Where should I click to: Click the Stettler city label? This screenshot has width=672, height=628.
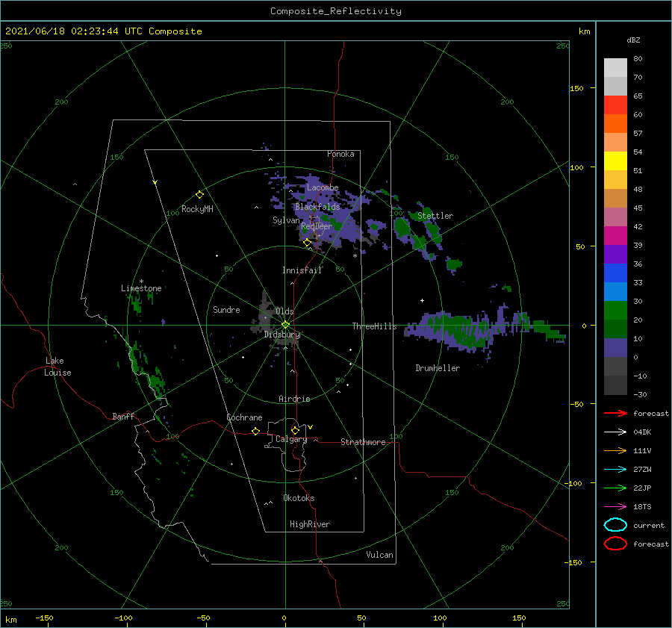tap(435, 216)
